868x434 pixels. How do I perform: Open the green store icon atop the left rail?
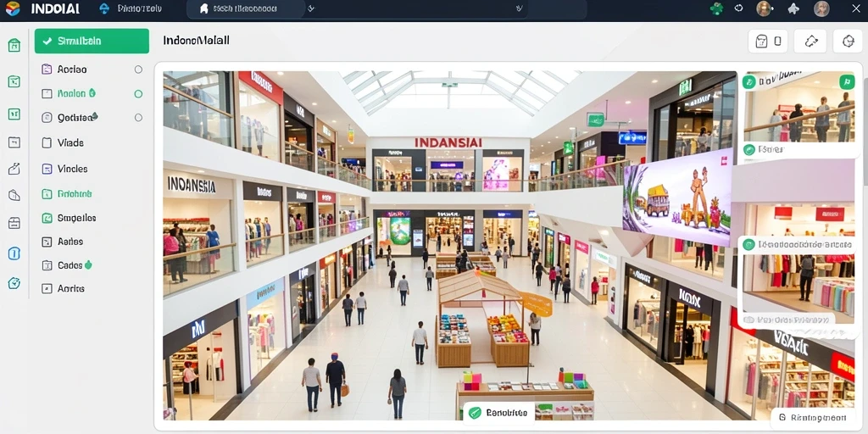(14, 46)
